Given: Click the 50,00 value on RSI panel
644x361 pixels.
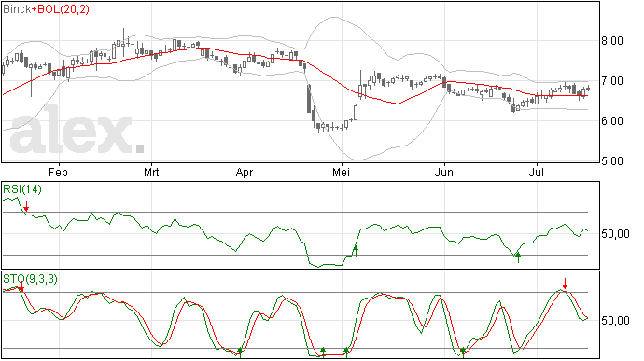Looking at the screenshot, I should coord(615,234).
